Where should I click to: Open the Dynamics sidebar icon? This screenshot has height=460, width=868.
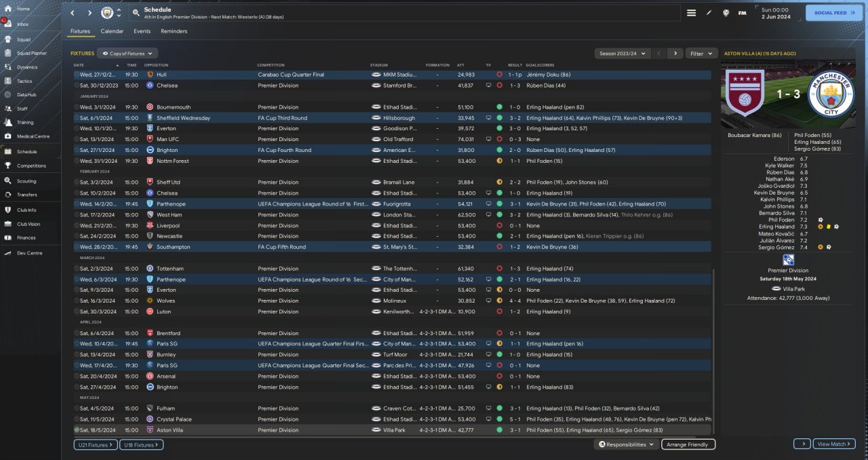click(x=7, y=67)
